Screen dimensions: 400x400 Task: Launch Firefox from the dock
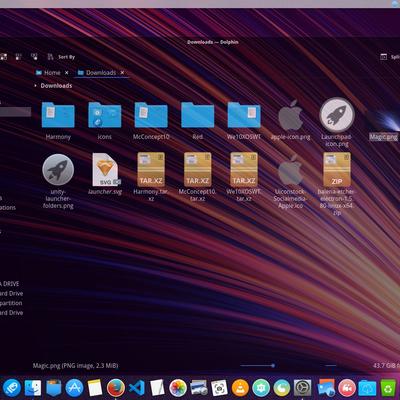pyautogui.click(x=116, y=388)
